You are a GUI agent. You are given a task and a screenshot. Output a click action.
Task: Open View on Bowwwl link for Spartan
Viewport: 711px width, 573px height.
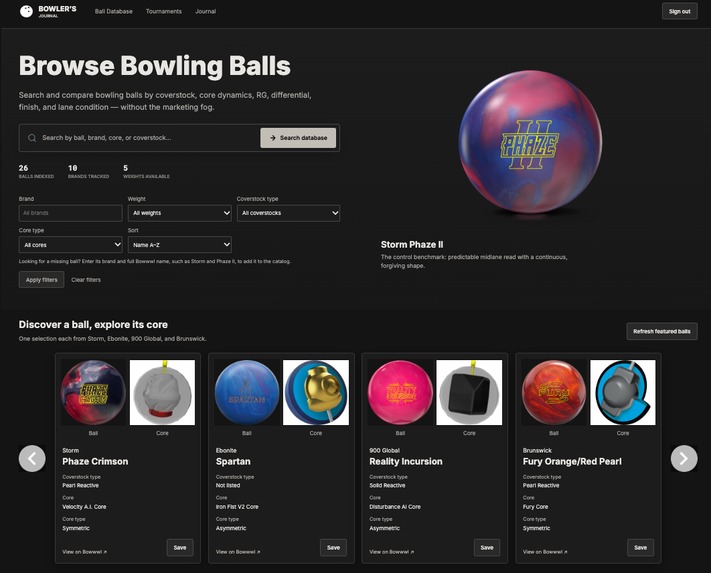[x=238, y=552]
